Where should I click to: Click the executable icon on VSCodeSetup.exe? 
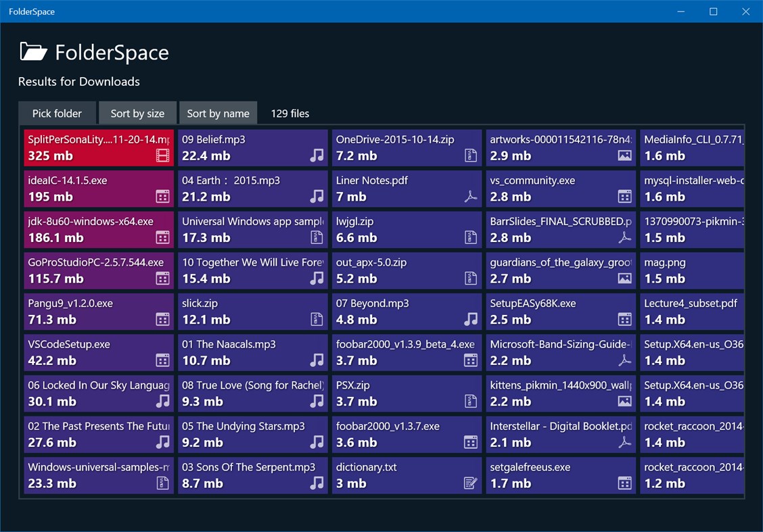pos(162,360)
